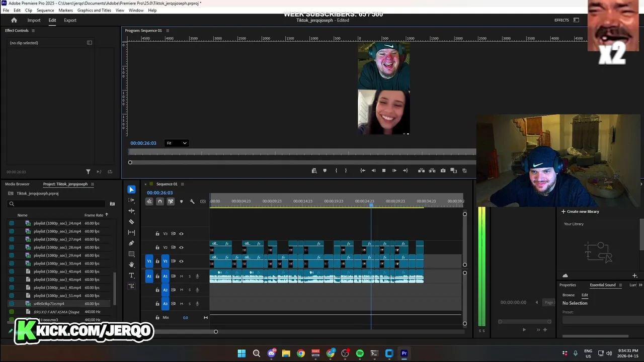Image resolution: width=644 pixels, height=362 pixels.
Task: Export a frame with the camera icon
Action: click(x=443, y=170)
